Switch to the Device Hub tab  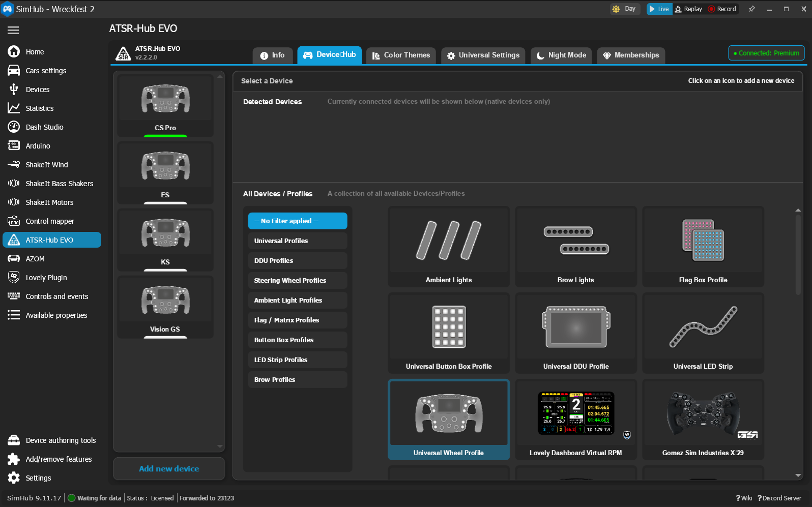point(330,55)
